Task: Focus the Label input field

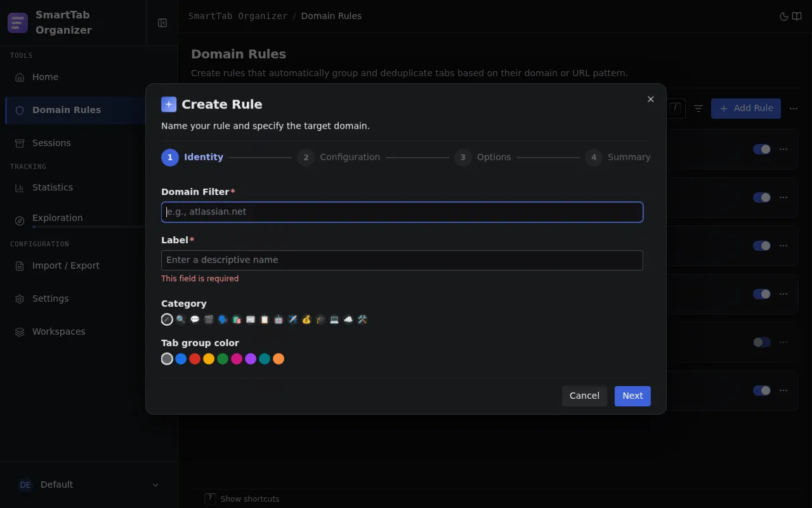Action: pos(402,260)
